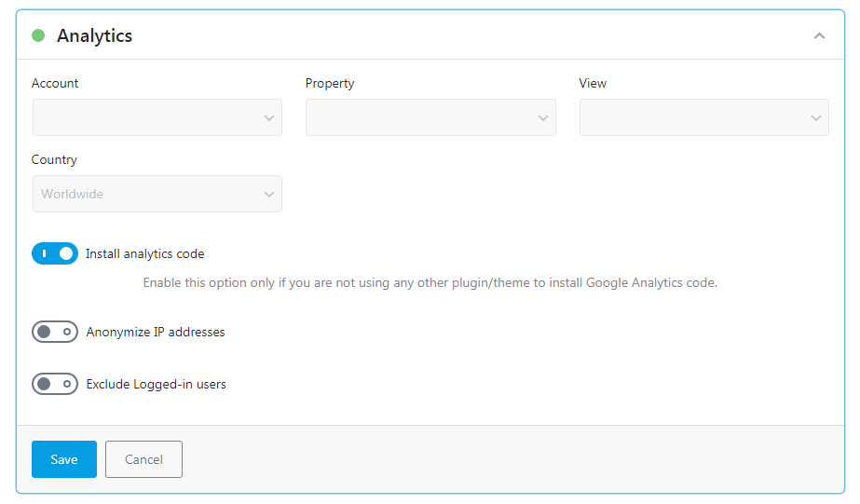The image size is (860, 504).
Task: Click the Cancel button
Action: tap(143, 459)
